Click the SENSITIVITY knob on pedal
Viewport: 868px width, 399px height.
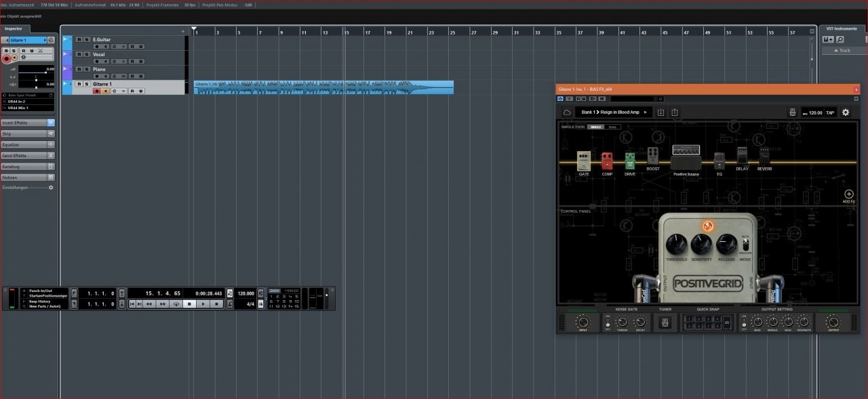tap(701, 245)
